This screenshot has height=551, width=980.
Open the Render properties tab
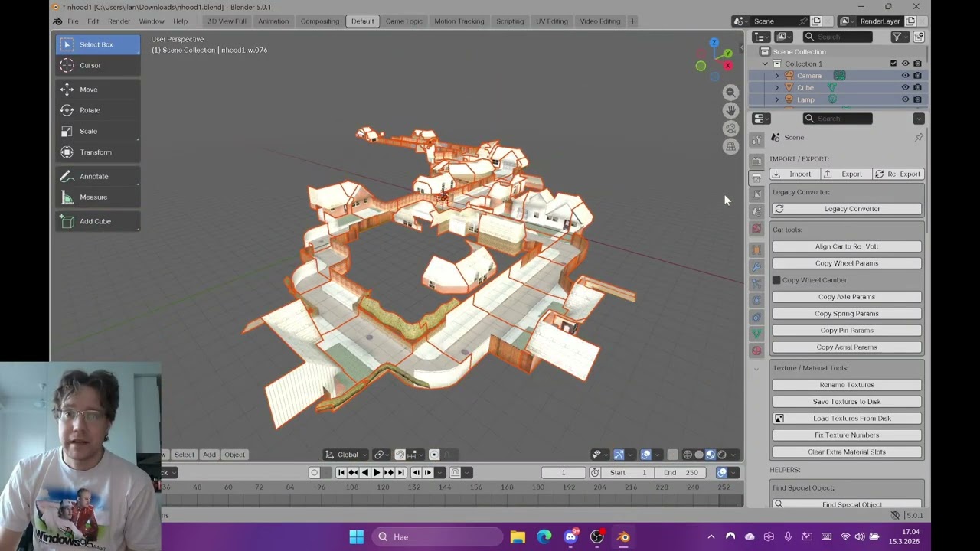(756, 161)
